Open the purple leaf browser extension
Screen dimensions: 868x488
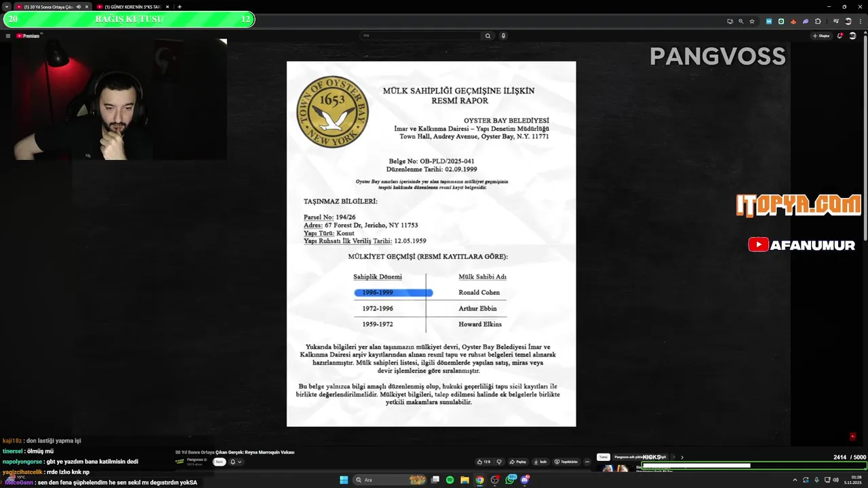(x=806, y=21)
